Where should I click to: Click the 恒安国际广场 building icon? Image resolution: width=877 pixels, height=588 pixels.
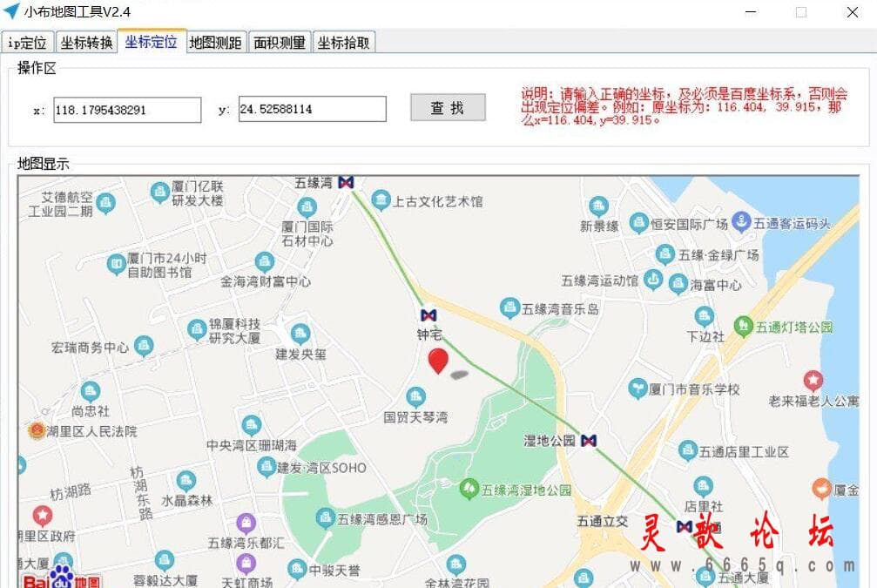coord(638,223)
